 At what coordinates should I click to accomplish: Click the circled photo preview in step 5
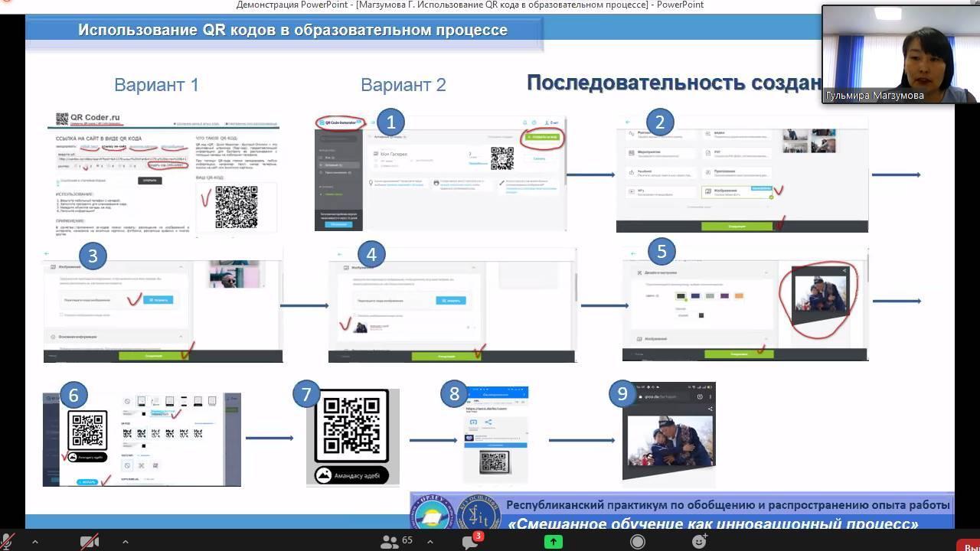(821, 295)
